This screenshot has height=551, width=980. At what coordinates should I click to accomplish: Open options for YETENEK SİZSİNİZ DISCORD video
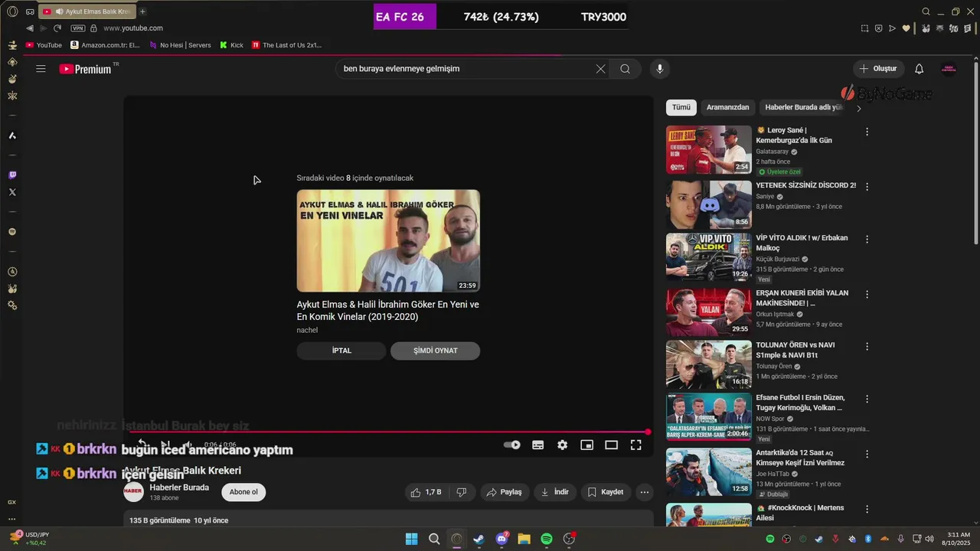(x=867, y=186)
